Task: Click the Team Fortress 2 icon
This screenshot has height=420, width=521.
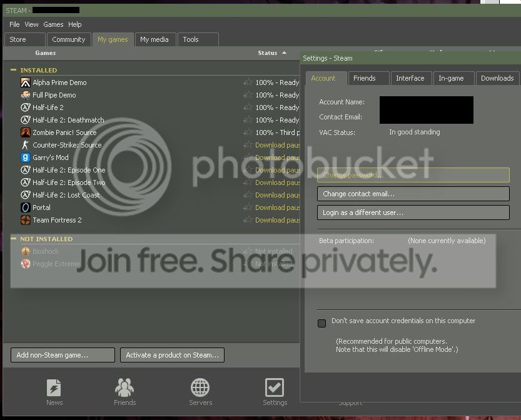Action: pyautogui.click(x=26, y=220)
